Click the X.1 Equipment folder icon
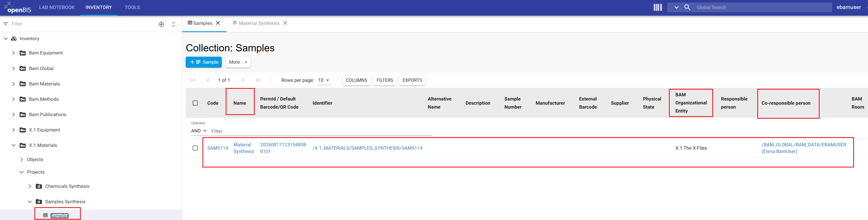Image resolution: width=868 pixels, height=220 pixels. tap(23, 130)
